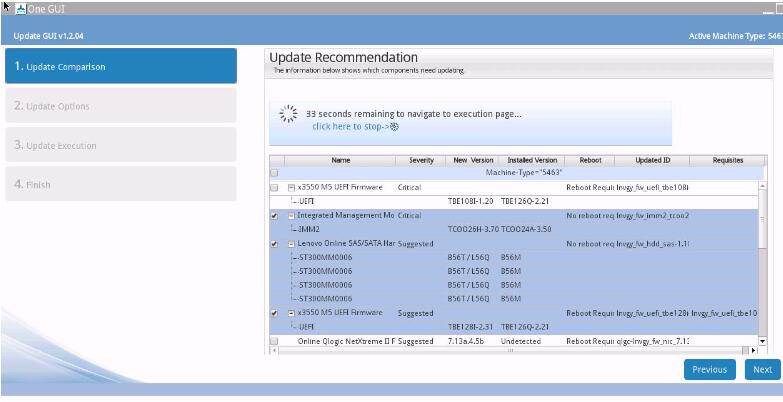Click the 'Active Machine Type' header text
This screenshot has width=783, height=402.
coord(735,36)
